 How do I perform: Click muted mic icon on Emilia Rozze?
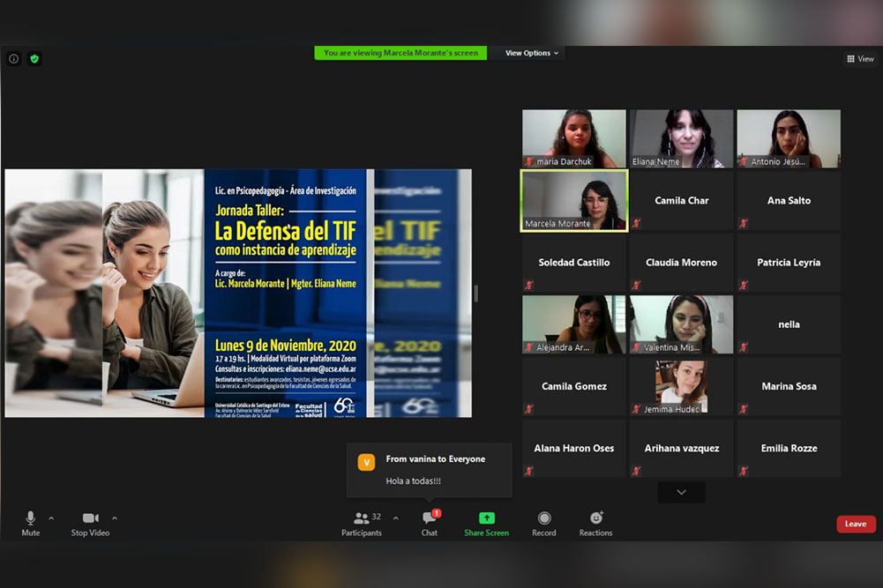coord(744,471)
